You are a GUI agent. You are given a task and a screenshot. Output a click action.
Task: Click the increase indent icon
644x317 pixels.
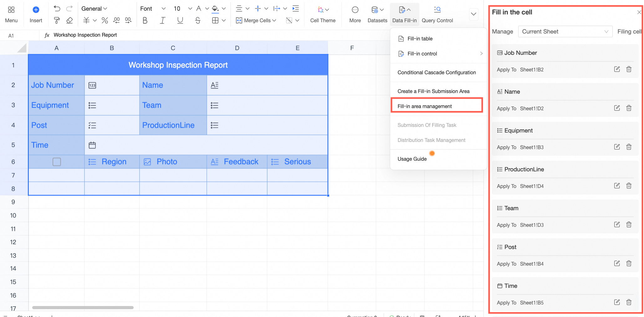coord(295,8)
